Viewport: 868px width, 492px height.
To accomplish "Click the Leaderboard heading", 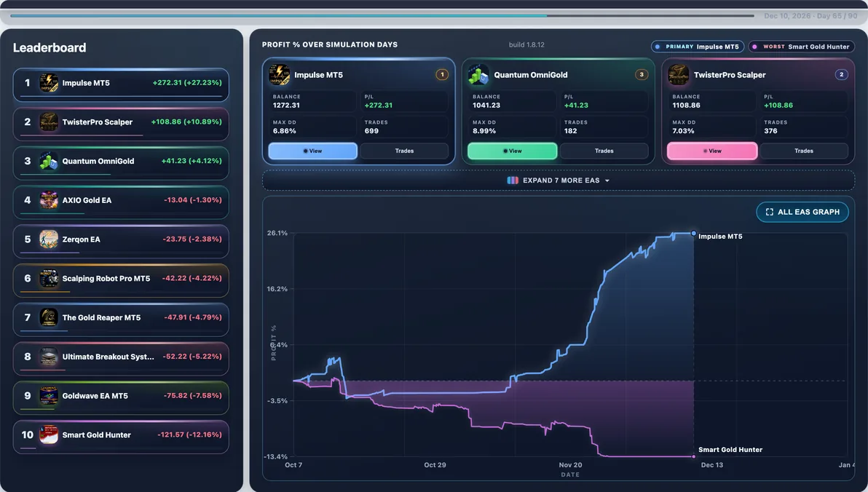I will pos(50,47).
